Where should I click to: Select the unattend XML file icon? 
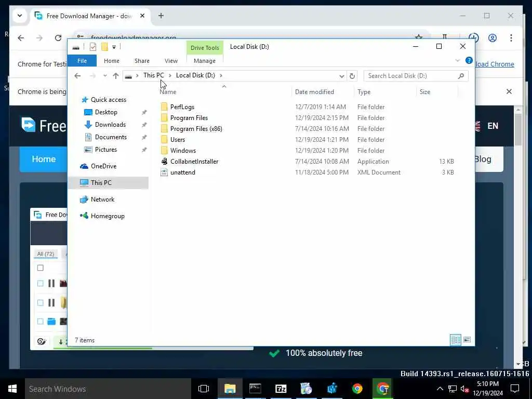click(x=164, y=172)
